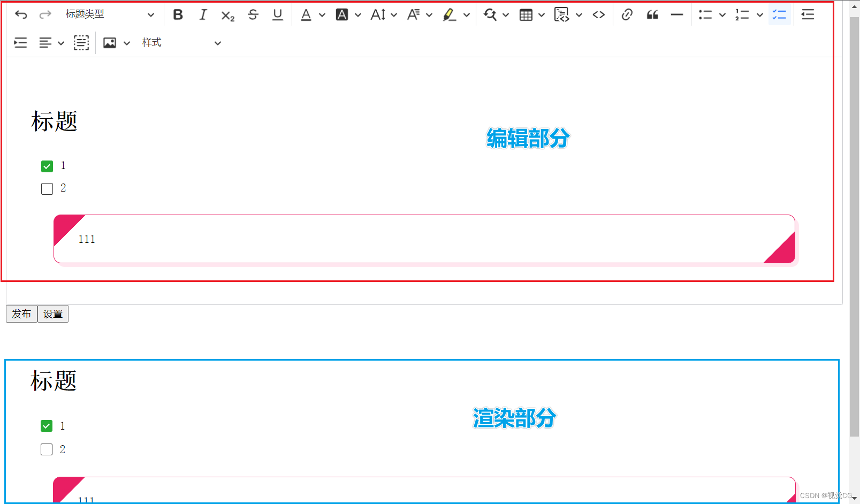Apply subscript formatting

(x=228, y=15)
